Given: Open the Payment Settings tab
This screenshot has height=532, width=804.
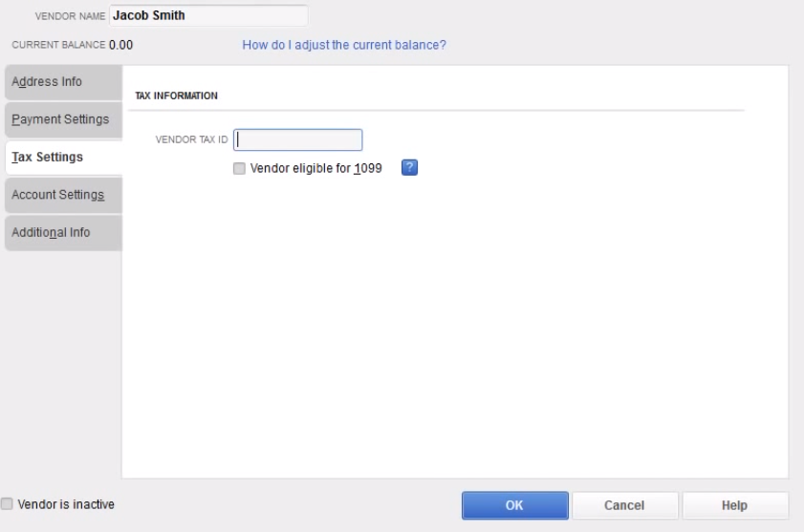Looking at the screenshot, I should coord(62,119).
